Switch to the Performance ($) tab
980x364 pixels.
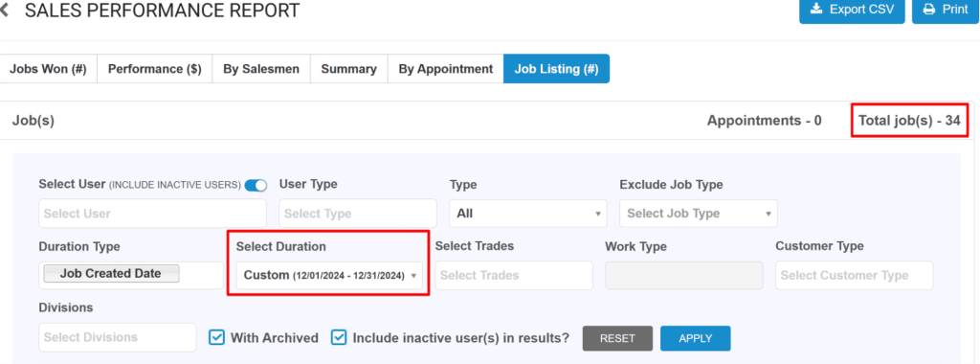(x=154, y=69)
